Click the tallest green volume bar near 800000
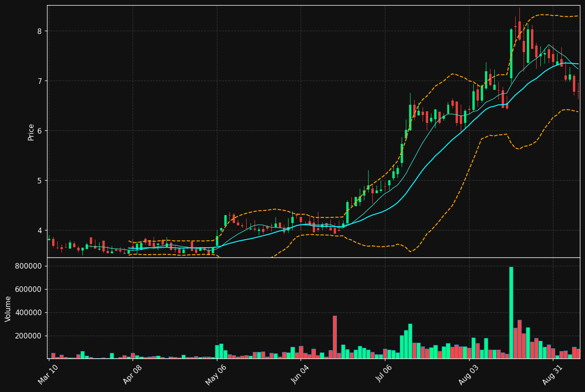The image size is (585, 392). 511,313
